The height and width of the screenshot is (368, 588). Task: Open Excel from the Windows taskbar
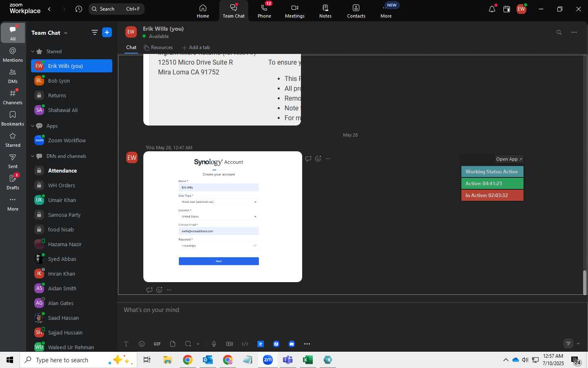point(307,360)
